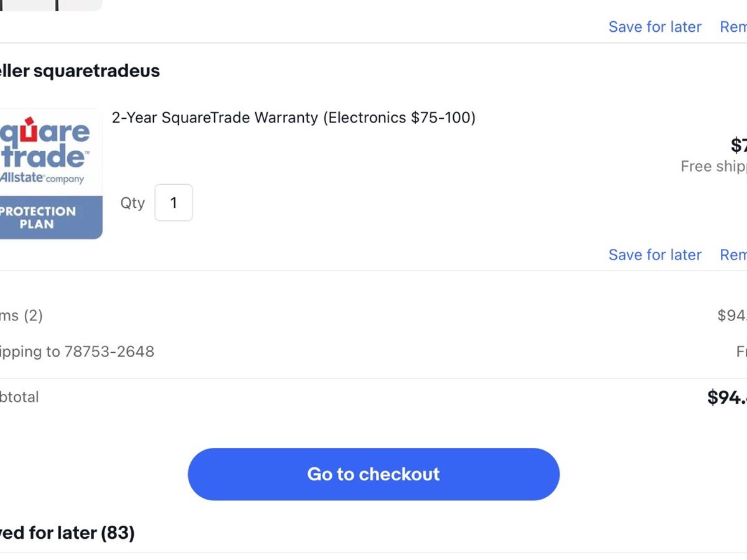Open the squaretradeus seller heading
Viewport: 747px width, 560px height.
click(81, 71)
